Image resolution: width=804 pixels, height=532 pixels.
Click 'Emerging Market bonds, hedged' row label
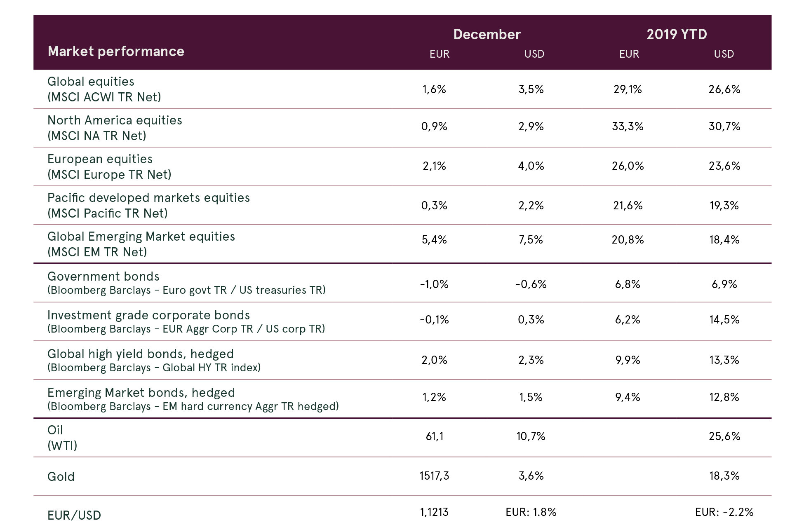pyautogui.click(x=141, y=393)
